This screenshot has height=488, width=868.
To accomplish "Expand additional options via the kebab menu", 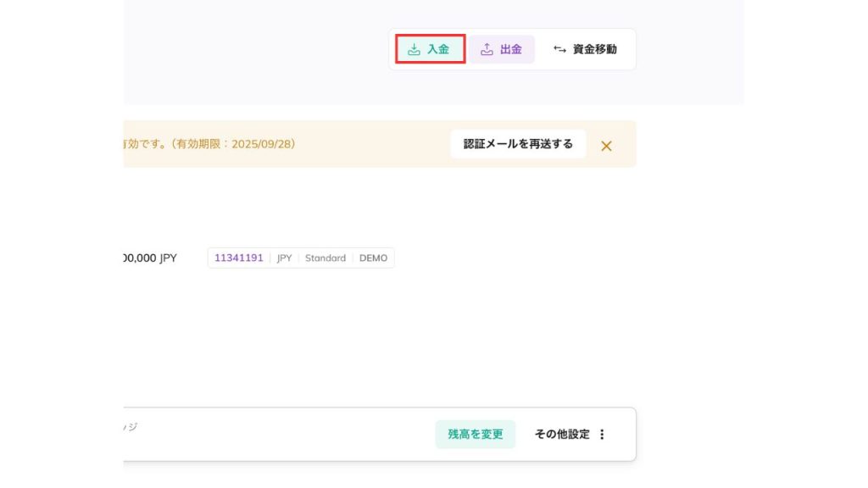I will 603,434.
